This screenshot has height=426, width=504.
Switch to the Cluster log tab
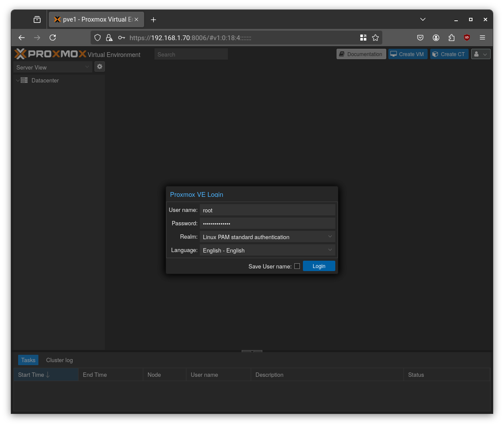(60, 360)
